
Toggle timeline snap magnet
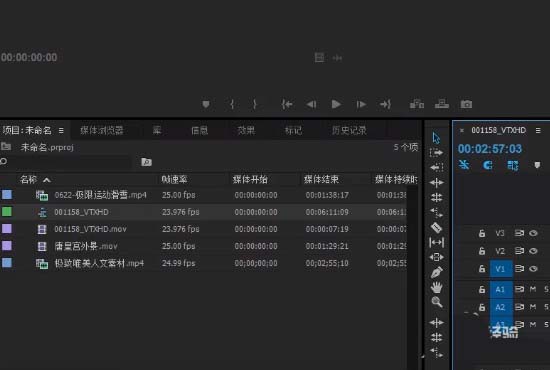pos(488,165)
